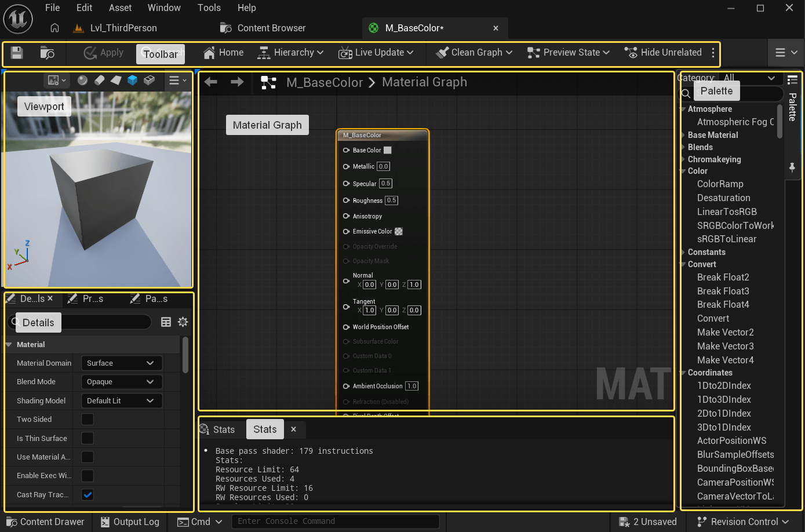The image size is (805, 532).
Task: Click the Details property matrix table icon
Action: 166,322
